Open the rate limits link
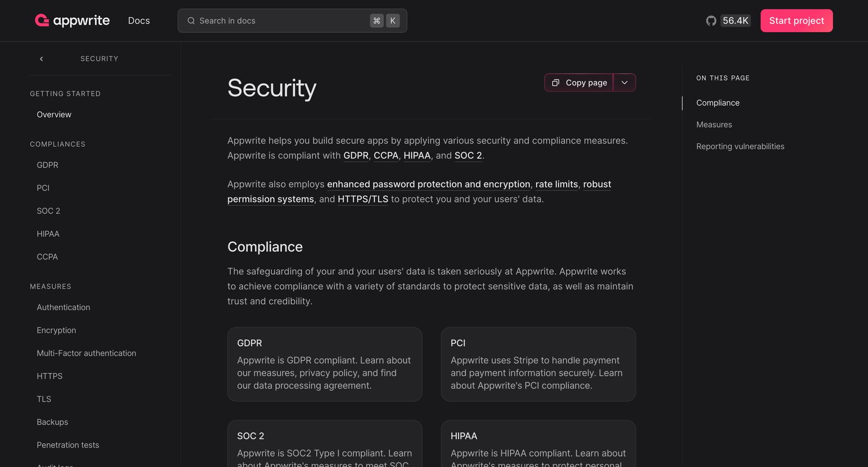Image resolution: width=868 pixels, height=467 pixels. (557, 184)
